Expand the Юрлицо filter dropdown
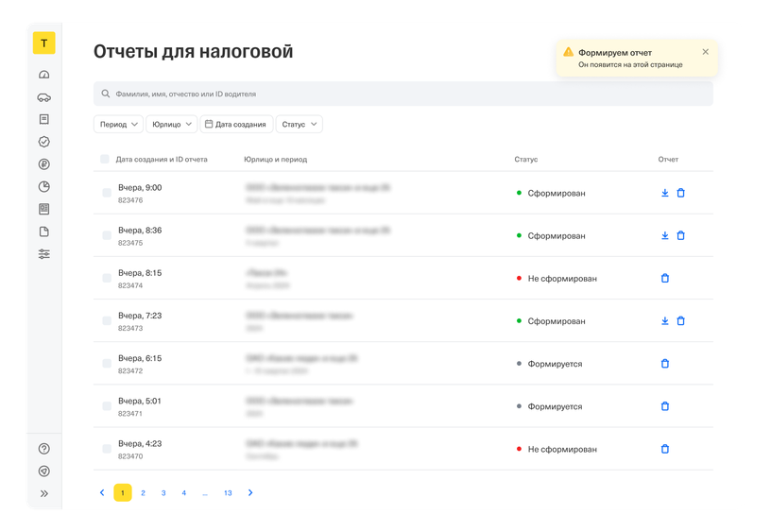Screen dimensions: 771x532 (x=171, y=124)
